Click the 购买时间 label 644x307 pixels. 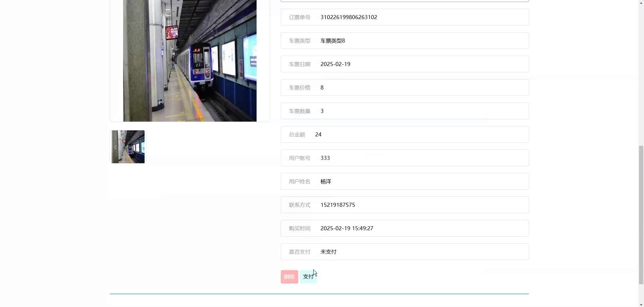tap(300, 228)
